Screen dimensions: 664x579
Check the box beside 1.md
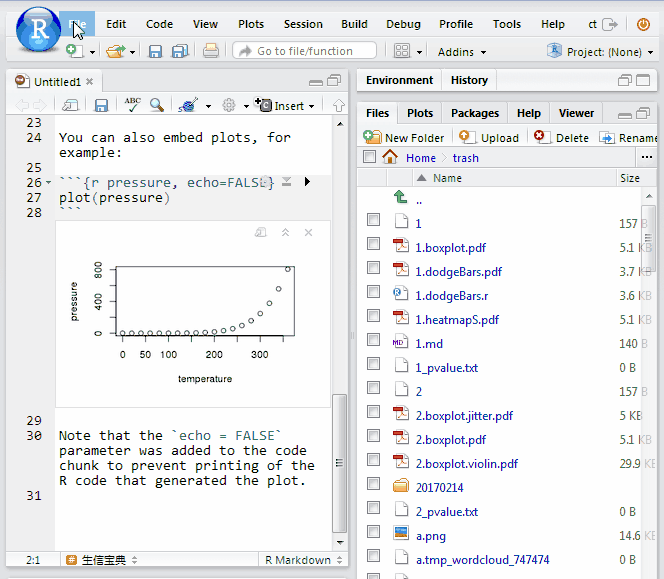[x=373, y=340]
